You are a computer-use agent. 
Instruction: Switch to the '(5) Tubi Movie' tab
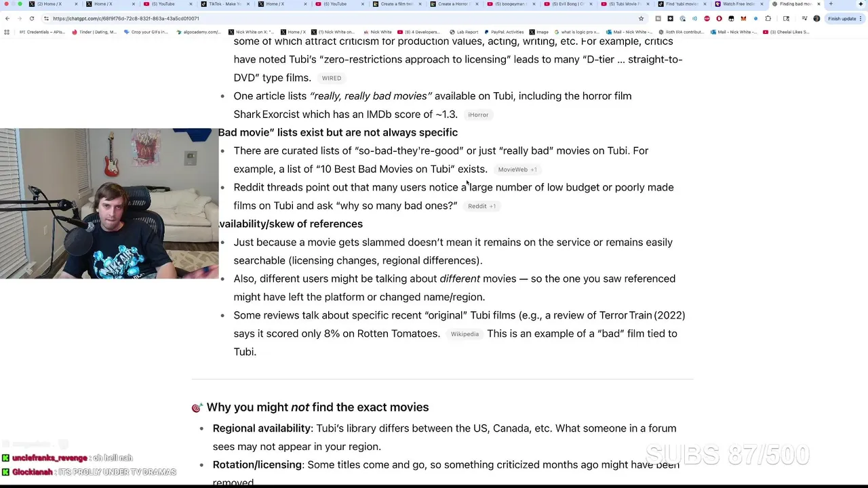pos(624,4)
